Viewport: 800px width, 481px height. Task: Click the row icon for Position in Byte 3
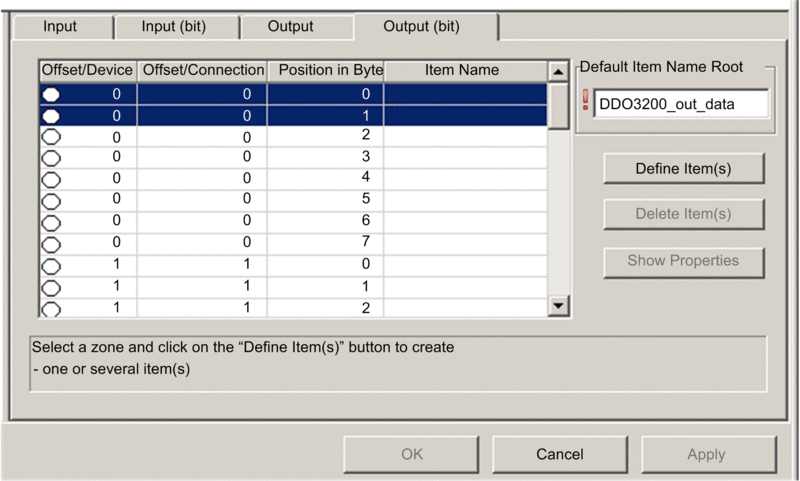point(51,157)
